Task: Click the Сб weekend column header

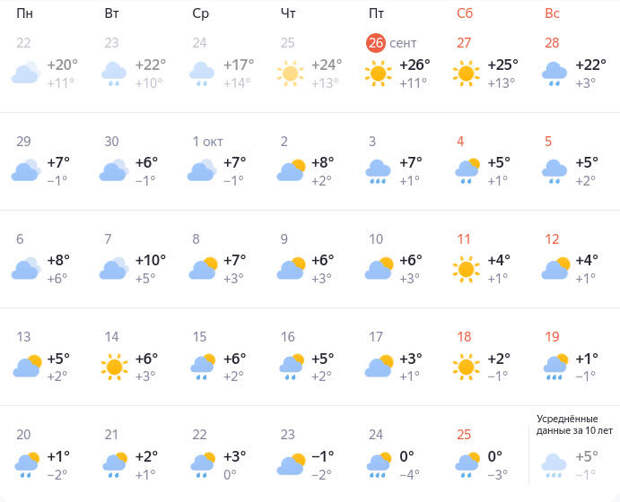Action: coord(464,13)
